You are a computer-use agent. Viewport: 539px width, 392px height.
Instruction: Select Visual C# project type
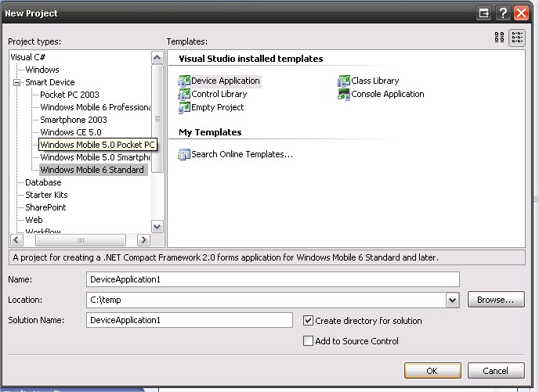tap(28, 57)
